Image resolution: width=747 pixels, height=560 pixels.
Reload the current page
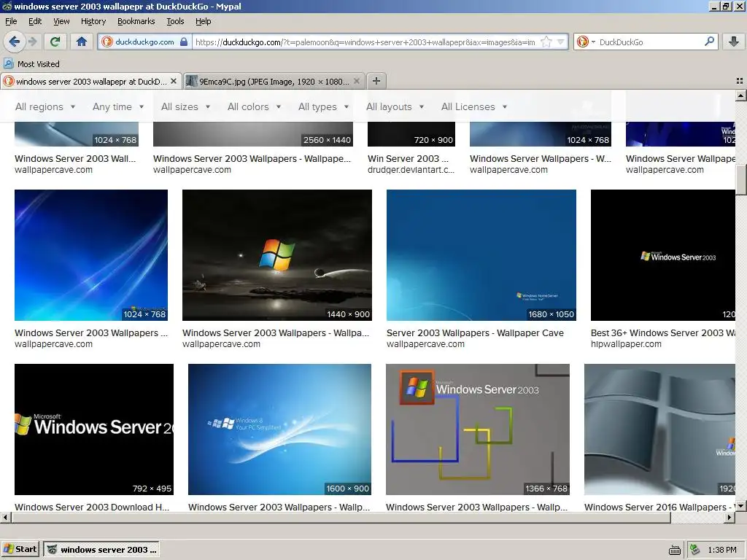coord(55,42)
